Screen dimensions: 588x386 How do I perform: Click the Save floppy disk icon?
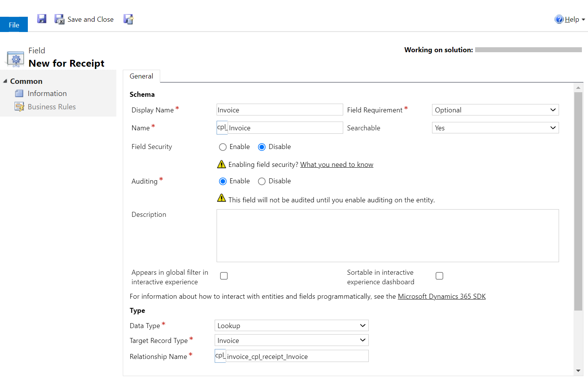click(x=42, y=19)
